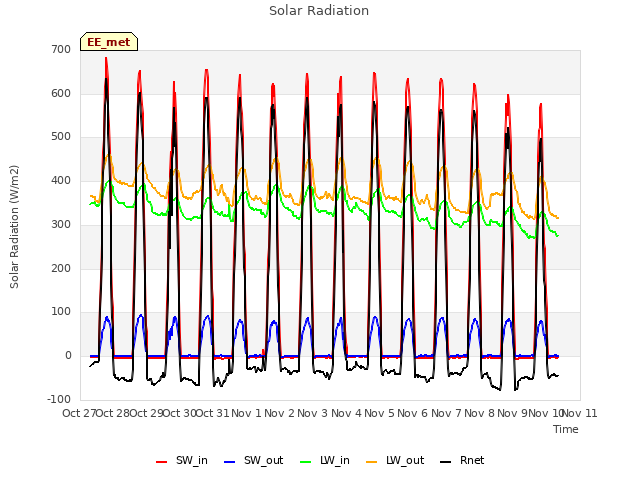
Task: Click the 700 y-axis tick label
Action: tap(61, 49)
